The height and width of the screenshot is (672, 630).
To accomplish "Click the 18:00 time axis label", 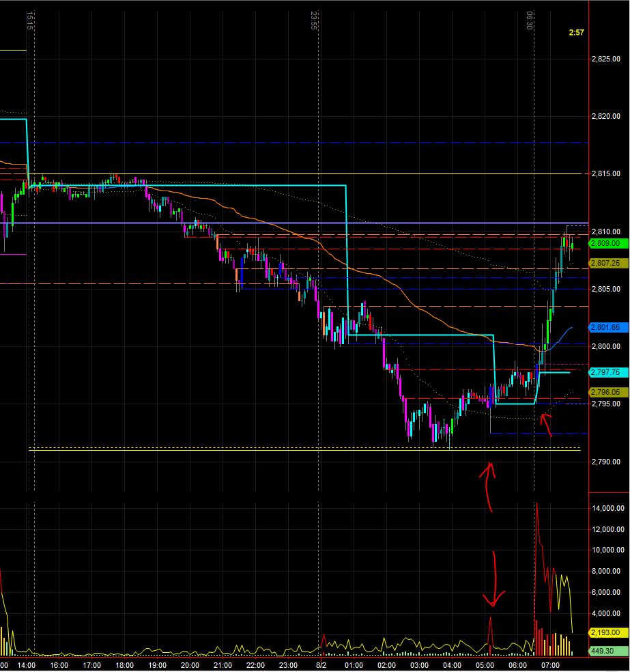I will 125,666.
